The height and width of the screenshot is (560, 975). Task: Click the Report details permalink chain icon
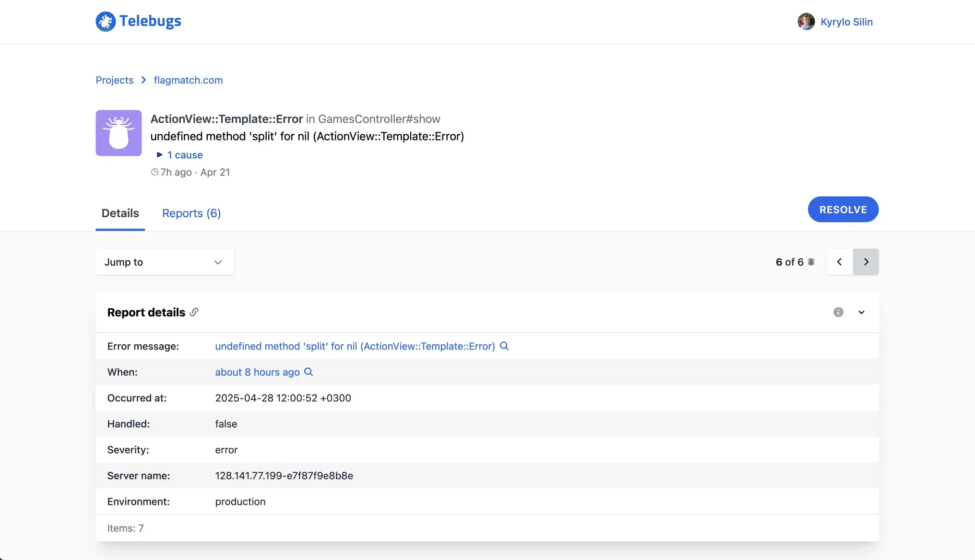click(x=194, y=312)
